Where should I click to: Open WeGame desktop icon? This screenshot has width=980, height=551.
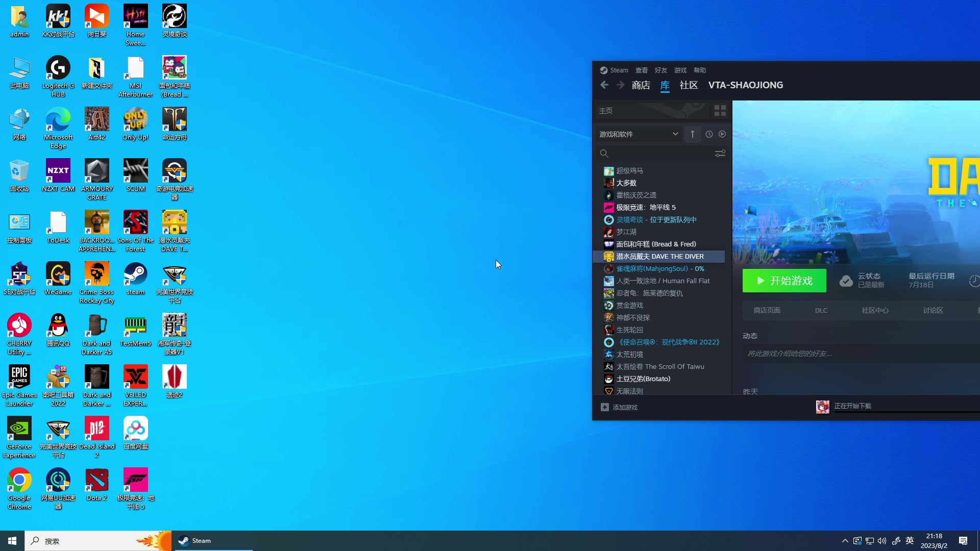coord(58,279)
